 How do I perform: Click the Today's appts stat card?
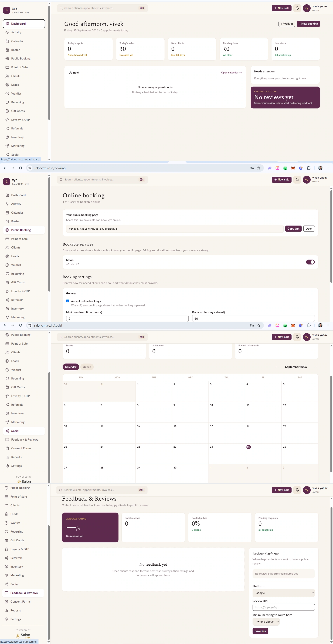coord(89,49)
